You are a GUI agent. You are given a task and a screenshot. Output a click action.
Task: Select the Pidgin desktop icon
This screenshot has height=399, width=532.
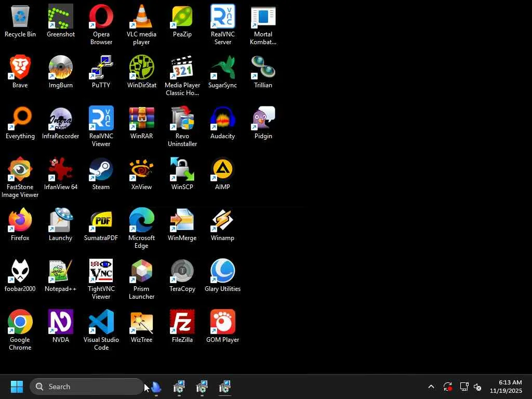[263, 123]
